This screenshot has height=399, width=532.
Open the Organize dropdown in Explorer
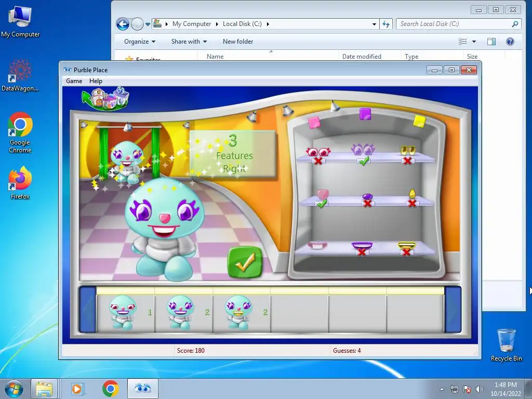point(140,42)
